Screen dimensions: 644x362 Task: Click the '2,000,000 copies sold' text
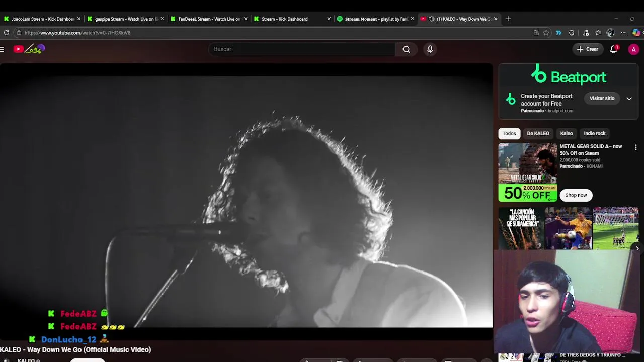tap(580, 160)
